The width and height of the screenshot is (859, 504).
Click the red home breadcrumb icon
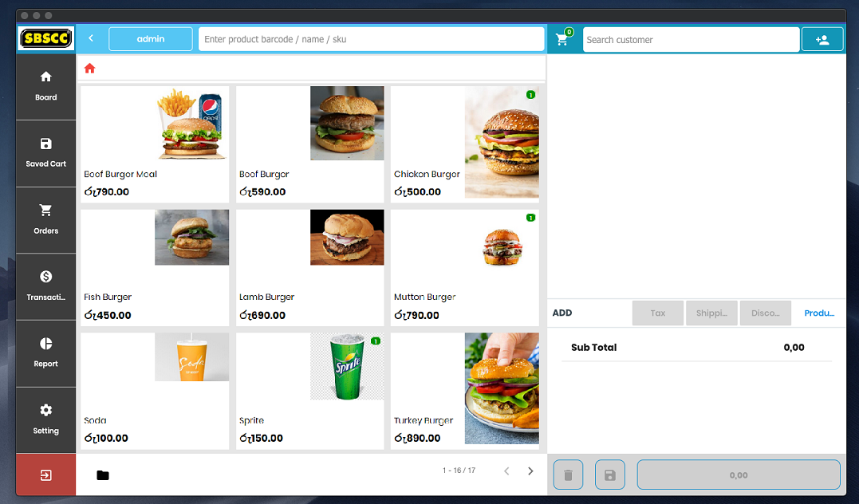click(89, 69)
